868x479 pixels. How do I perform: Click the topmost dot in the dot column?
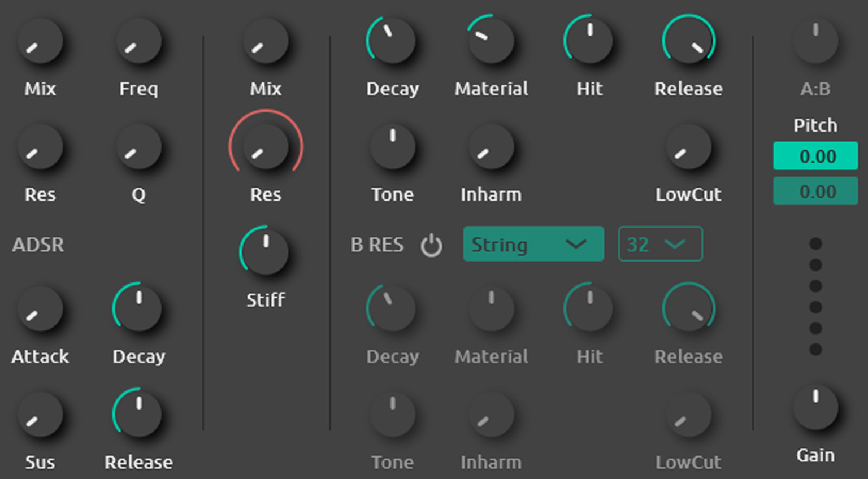[x=815, y=243]
